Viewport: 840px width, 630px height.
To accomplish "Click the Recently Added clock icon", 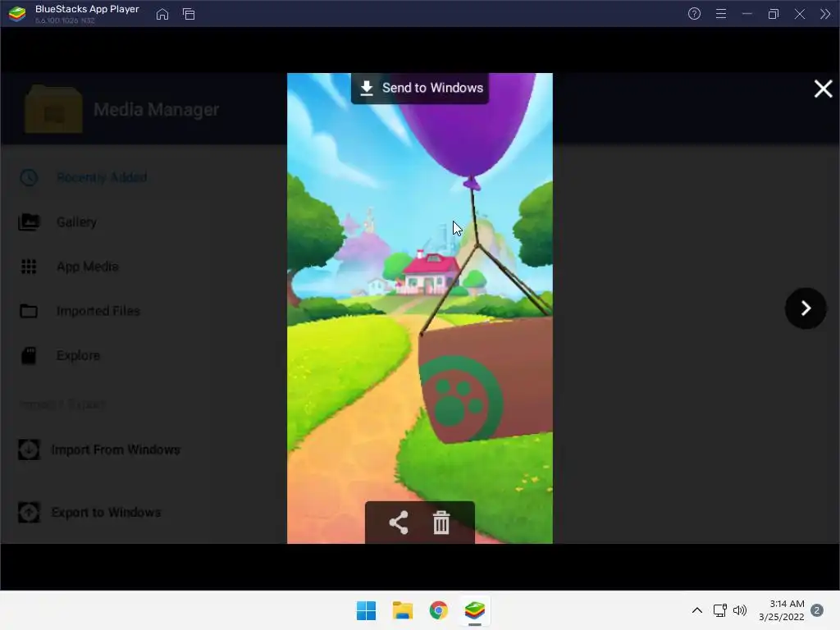I will point(29,177).
